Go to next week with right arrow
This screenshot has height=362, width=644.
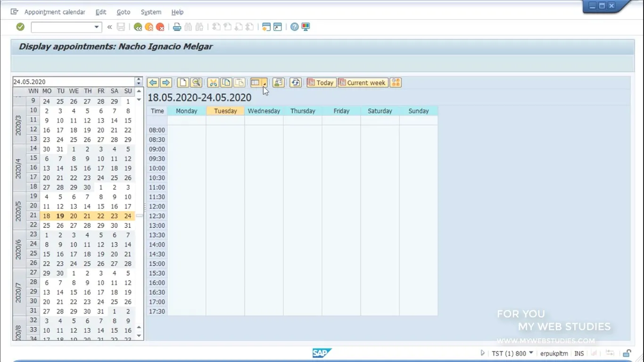coord(165,82)
